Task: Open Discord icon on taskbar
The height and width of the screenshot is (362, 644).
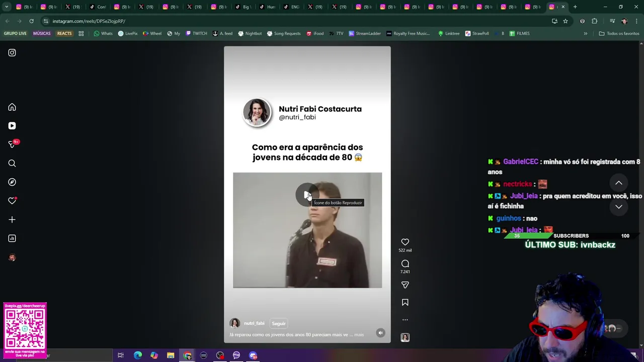Action: point(253,355)
